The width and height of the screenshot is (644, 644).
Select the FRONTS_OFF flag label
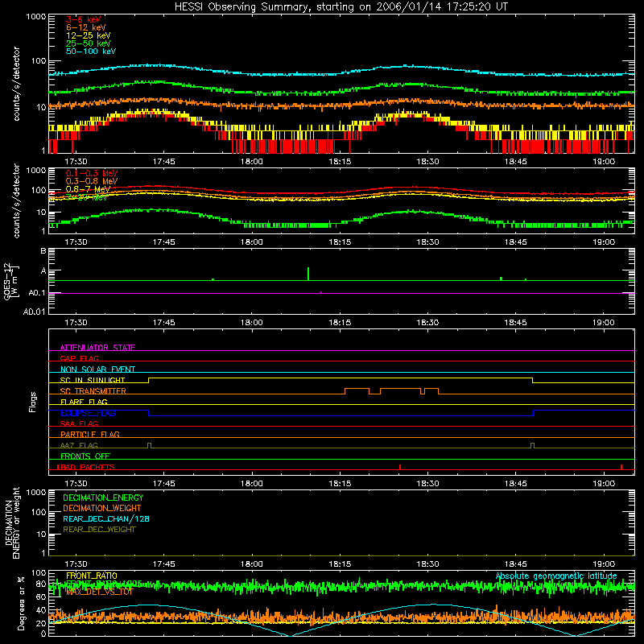pos(85,456)
